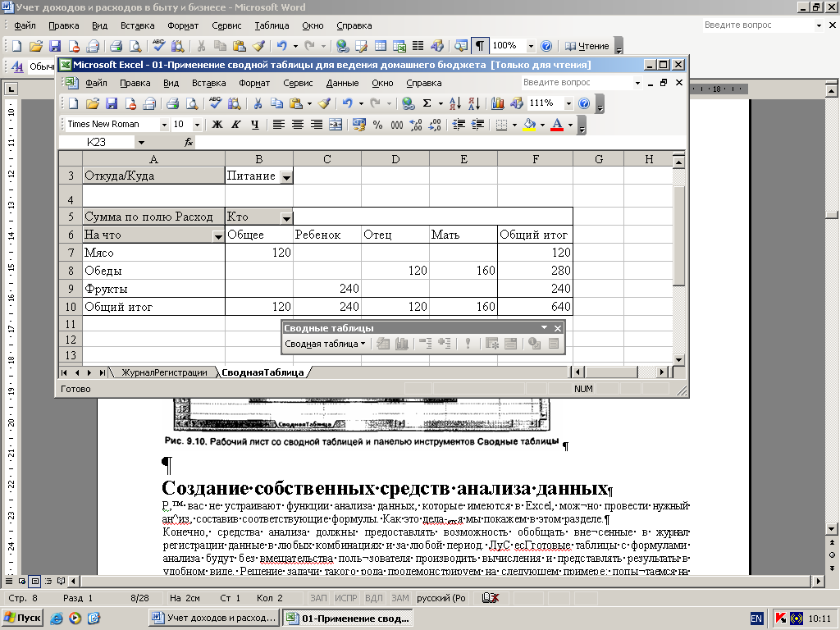The width and height of the screenshot is (840, 630).
Task: Click the Format Painter brush in Excel
Action: click(x=324, y=103)
